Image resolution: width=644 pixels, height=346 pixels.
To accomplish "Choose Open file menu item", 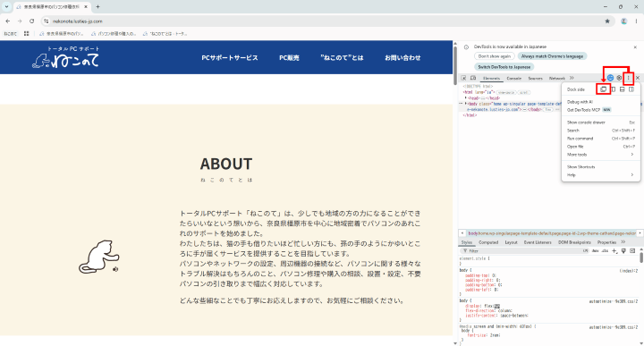I will pos(600,147).
